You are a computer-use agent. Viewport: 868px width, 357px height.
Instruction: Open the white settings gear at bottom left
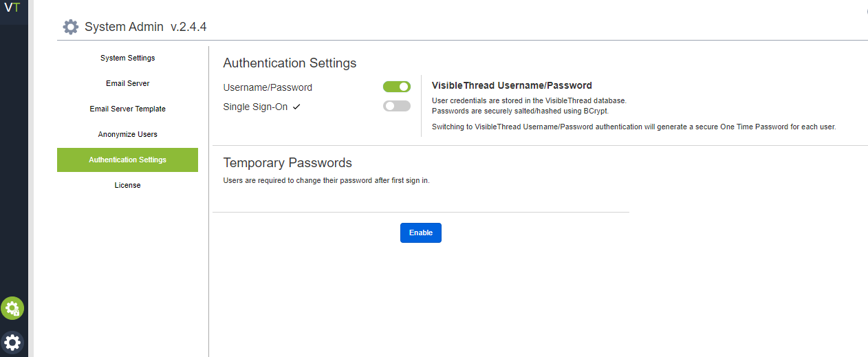tap(12, 342)
